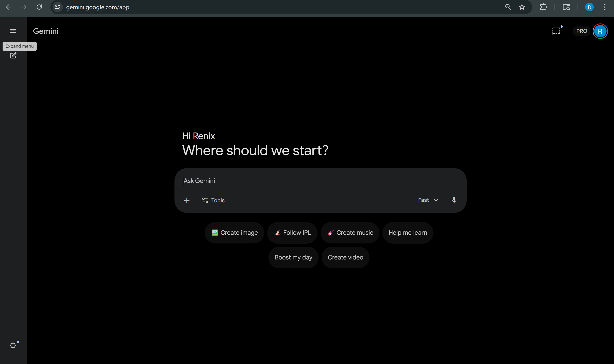Screen dimensions: 614x364
Task: Click the Help me learn suggestion
Action: (407, 233)
